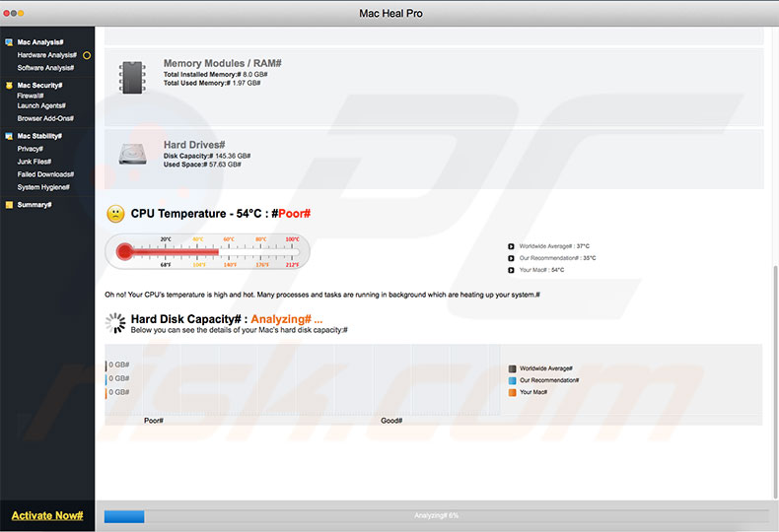Click the Mac Security shield icon
The height and width of the screenshot is (532, 779).
click(9, 86)
